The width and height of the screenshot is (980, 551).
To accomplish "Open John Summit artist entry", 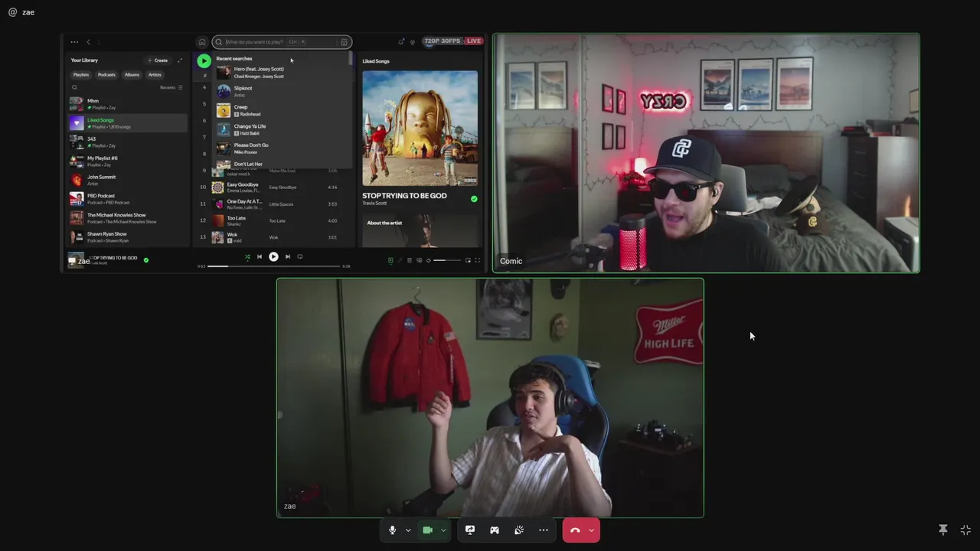I will [127, 180].
